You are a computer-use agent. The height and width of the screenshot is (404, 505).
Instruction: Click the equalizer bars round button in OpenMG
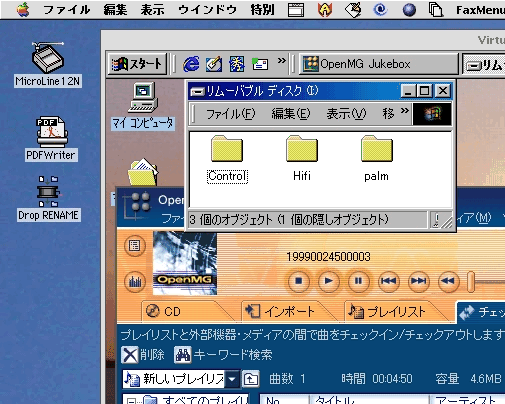tap(135, 282)
